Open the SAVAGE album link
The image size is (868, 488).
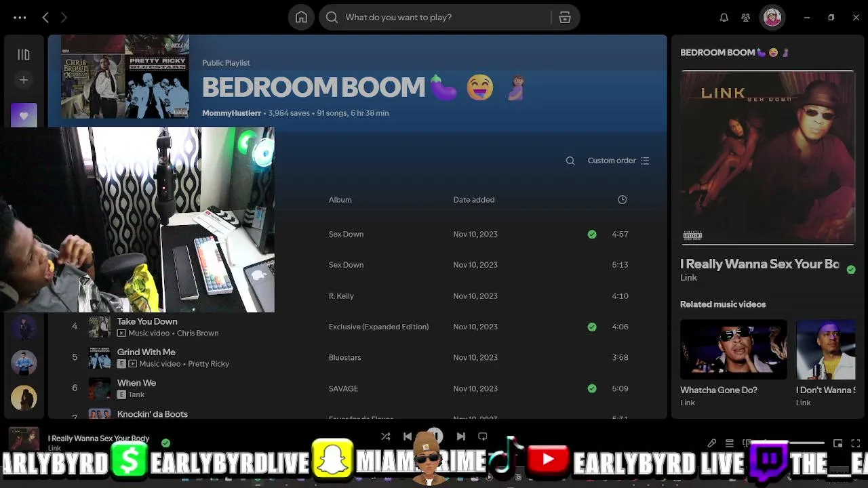click(x=343, y=388)
